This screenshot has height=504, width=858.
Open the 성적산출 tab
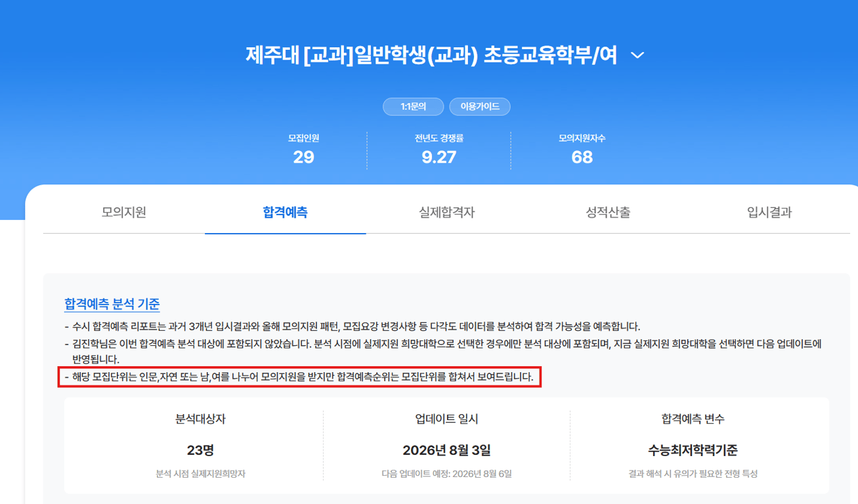click(x=608, y=212)
